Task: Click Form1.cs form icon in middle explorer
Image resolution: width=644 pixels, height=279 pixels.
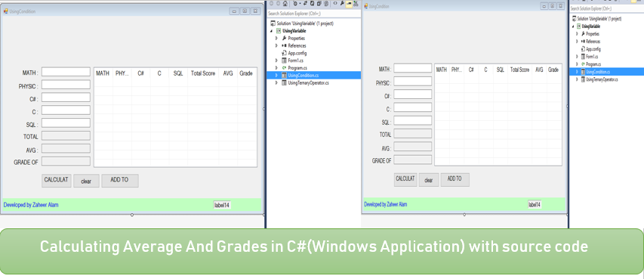Action: (284, 60)
